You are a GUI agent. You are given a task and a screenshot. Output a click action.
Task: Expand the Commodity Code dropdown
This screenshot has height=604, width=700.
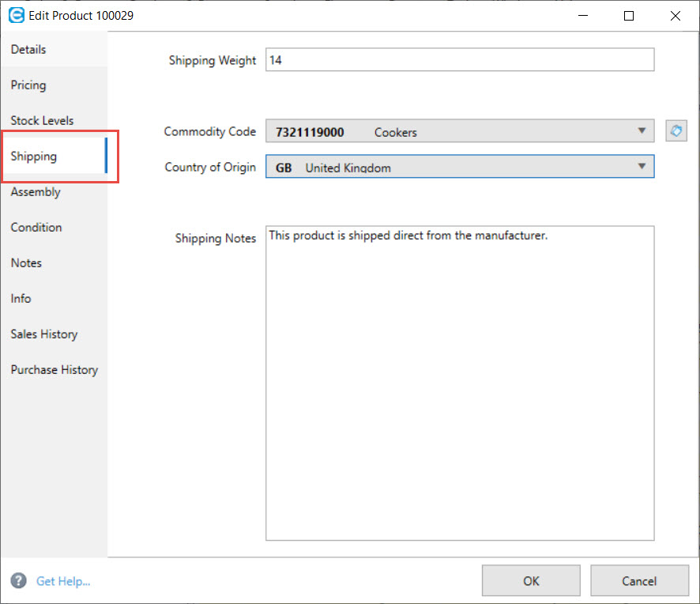641,131
